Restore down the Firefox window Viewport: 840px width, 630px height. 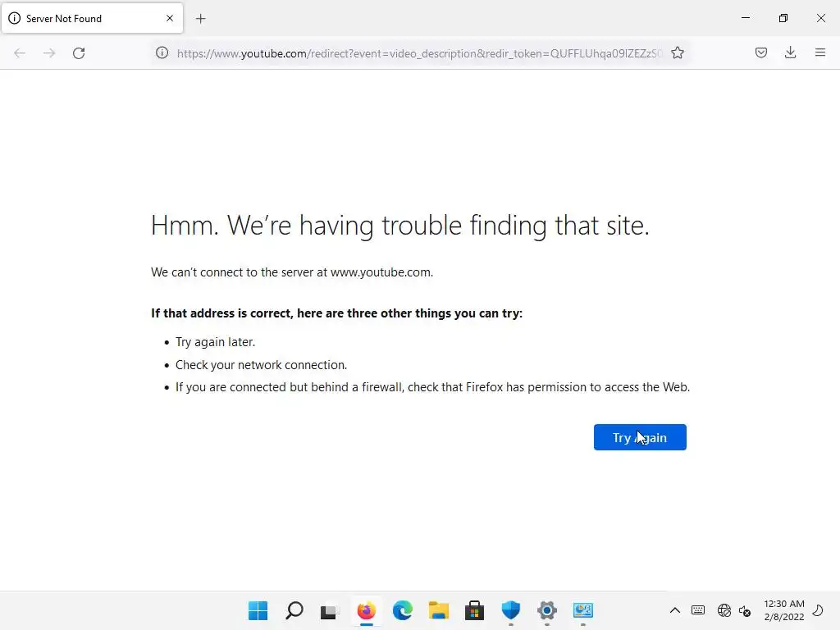(x=783, y=18)
